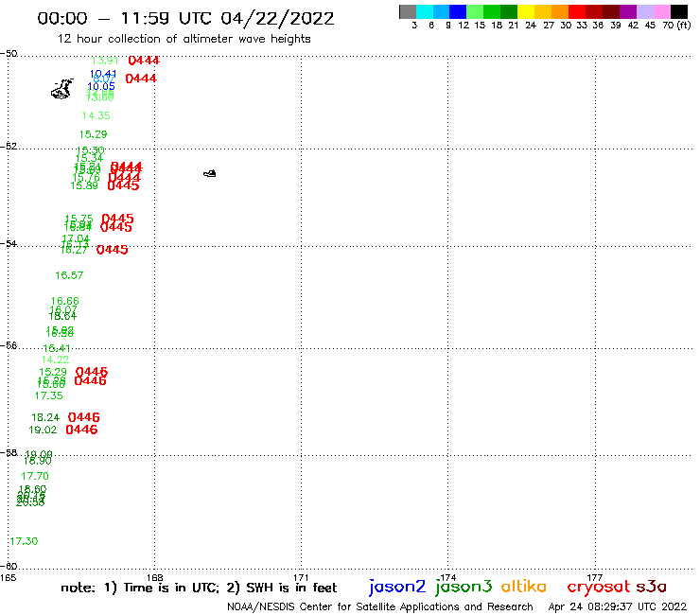The width and height of the screenshot is (700, 615).
Task: Click the 0445 time stamp beside 16.27
Action: [x=112, y=250]
